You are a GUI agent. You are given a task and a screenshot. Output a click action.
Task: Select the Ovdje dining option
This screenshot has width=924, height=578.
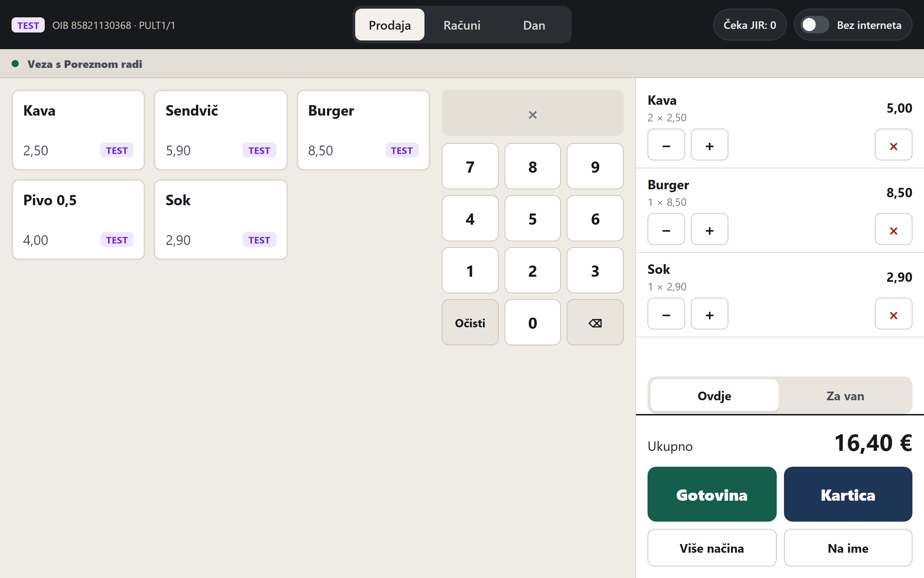click(714, 395)
